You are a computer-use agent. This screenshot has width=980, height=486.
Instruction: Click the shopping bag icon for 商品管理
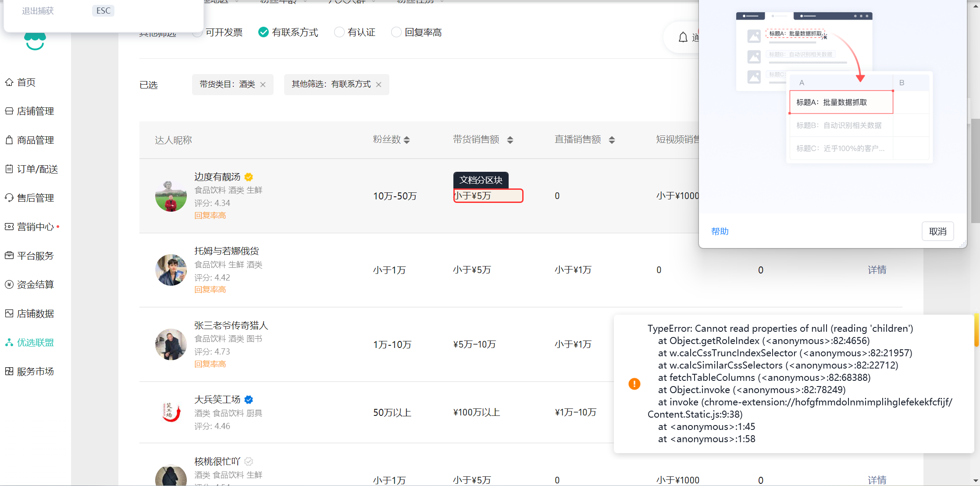point(9,140)
